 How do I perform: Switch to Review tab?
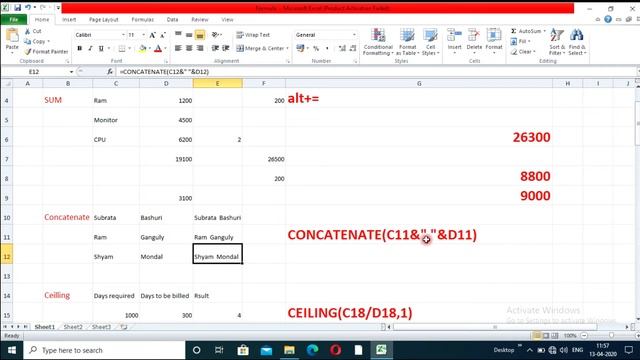point(200,20)
